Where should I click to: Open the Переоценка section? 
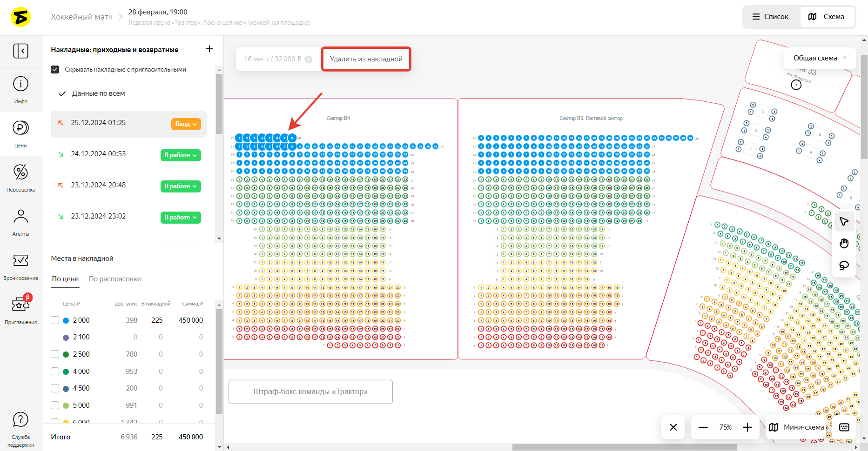point(20,178)
